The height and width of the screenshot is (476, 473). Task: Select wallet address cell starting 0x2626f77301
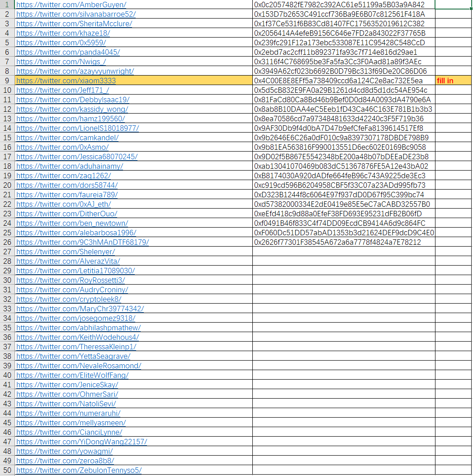point(344,242)
